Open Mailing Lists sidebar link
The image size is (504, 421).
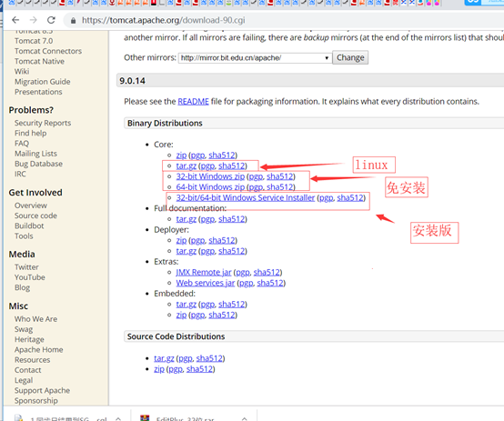point(35,154)
